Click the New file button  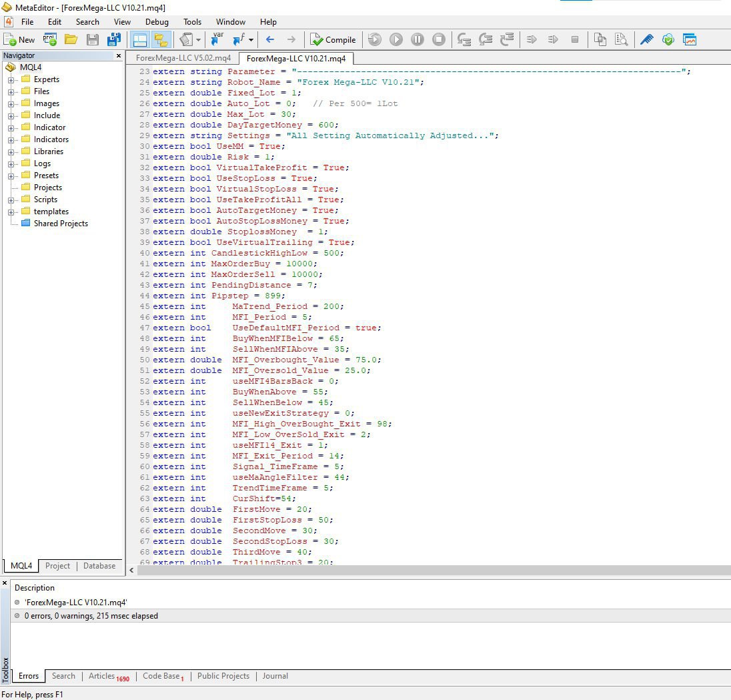point(19,39)
